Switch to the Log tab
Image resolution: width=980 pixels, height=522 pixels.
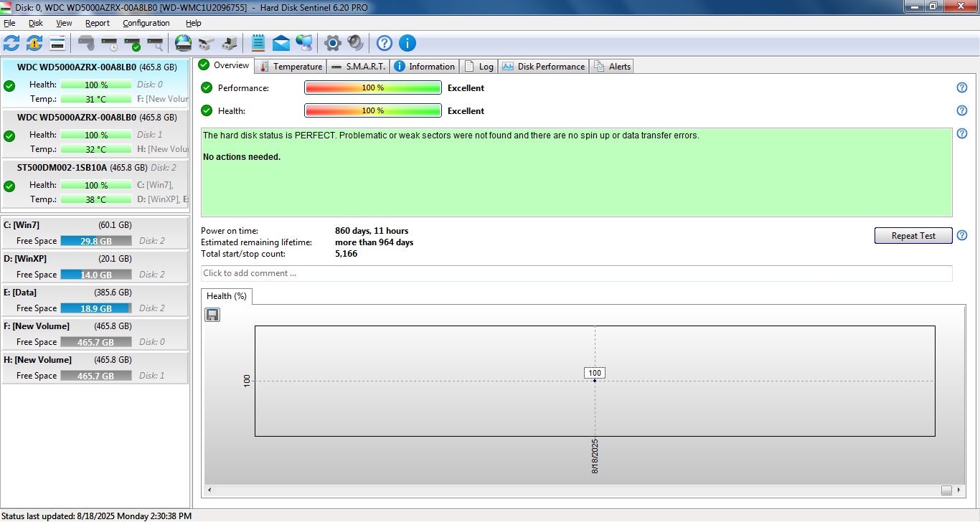click(479, 66)
